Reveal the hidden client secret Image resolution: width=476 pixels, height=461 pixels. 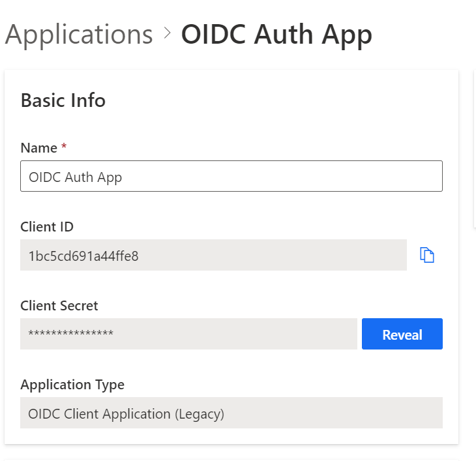point(402,334)
